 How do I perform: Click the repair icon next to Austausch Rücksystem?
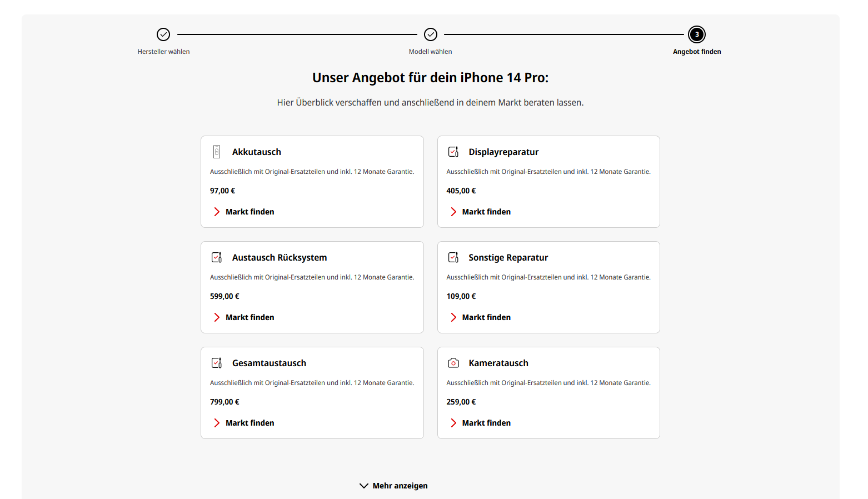217,257
